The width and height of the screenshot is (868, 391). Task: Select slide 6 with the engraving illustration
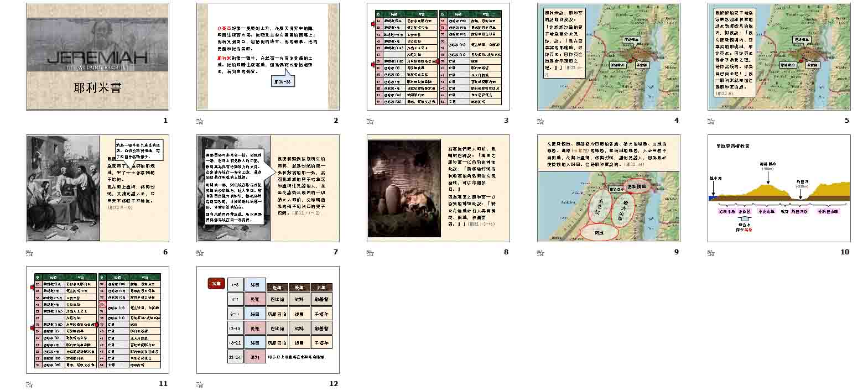(97, 188)
